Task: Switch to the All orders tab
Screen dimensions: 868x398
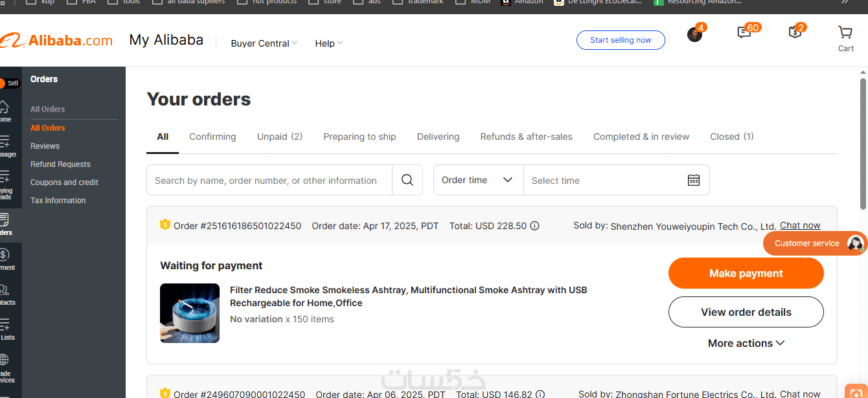Action: pyautogui.click(x=163, y=137)
